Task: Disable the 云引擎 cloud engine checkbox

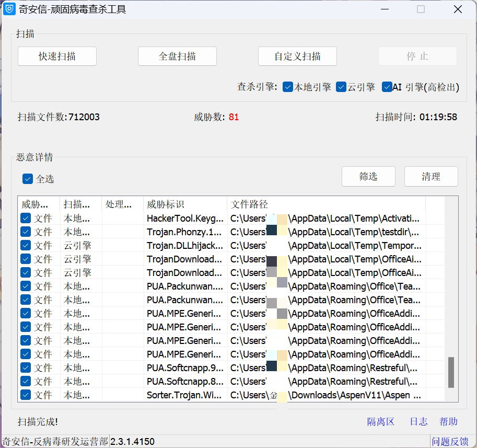Action: click(x=341, y=87)
